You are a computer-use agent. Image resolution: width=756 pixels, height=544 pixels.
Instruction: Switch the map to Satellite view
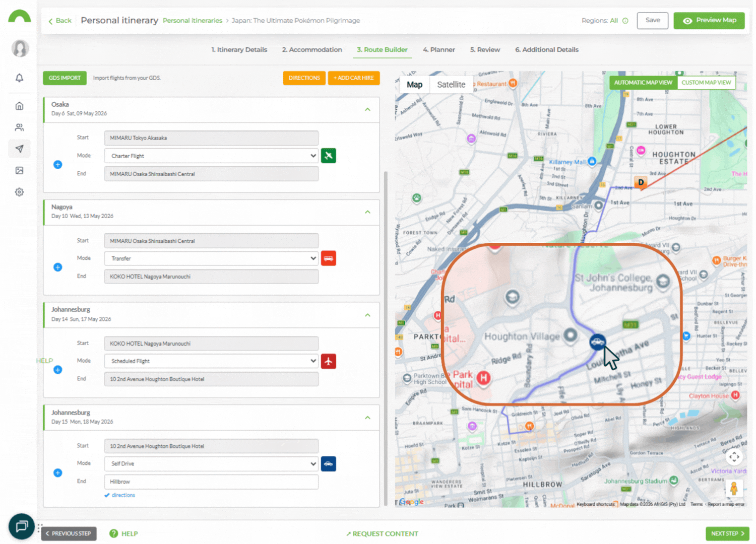[451, 85]
